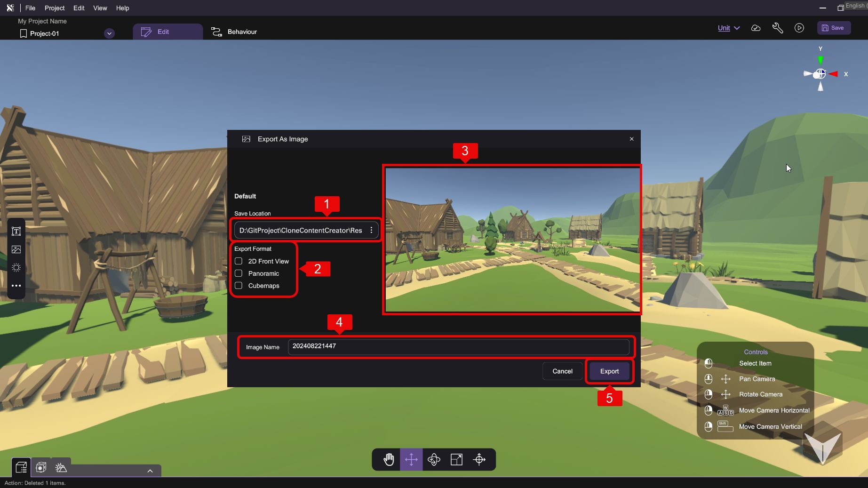Switch to the Behaviour tab
Screen dimensions: 868x488
tap(234, 32)
